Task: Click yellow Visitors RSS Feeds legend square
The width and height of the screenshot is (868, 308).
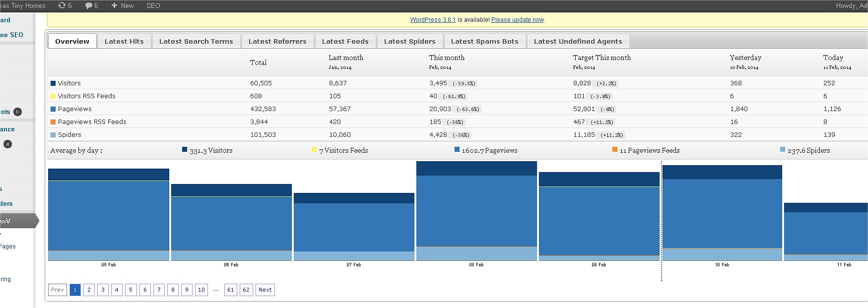Action: (x=53, y=96)
